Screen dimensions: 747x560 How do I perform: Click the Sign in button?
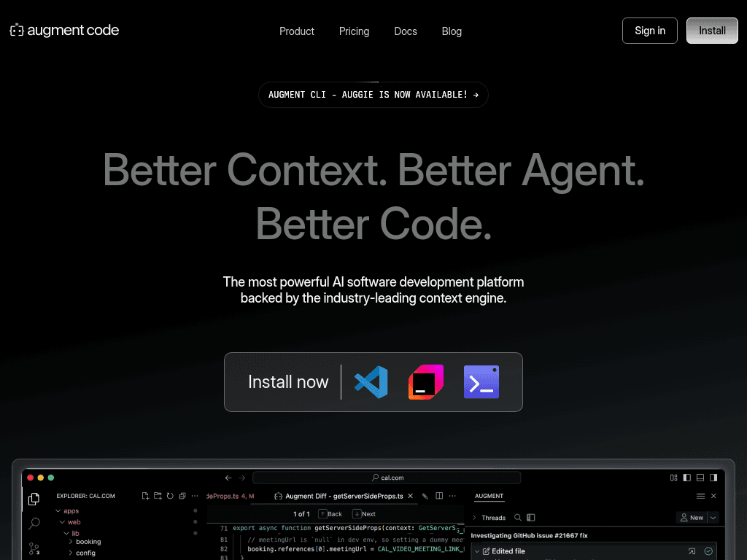(649, 31)
